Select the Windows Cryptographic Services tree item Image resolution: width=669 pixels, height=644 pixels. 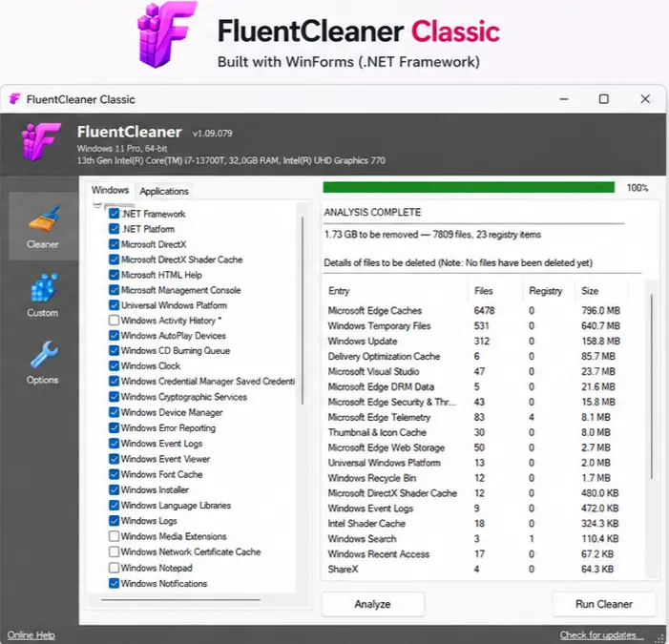coord(184,397)
